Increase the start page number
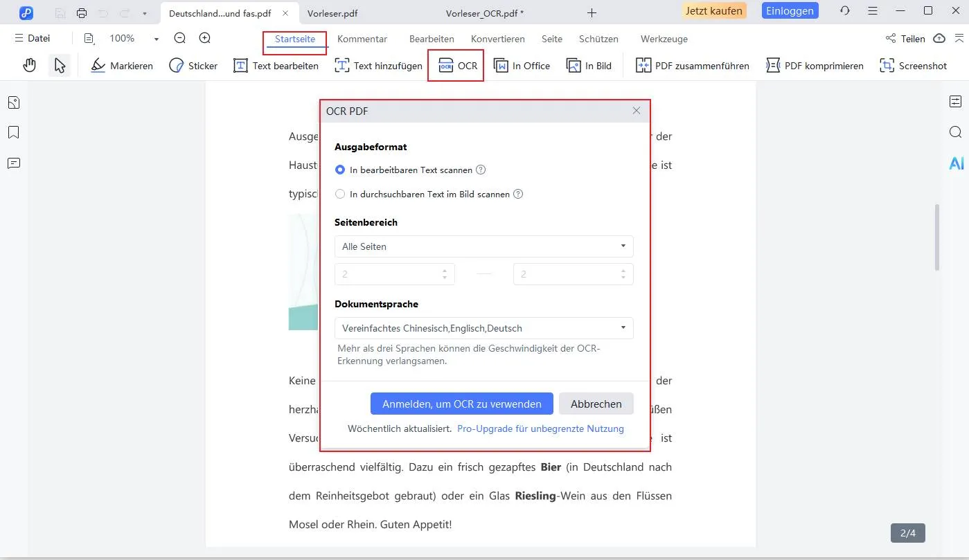The image size is (969, 560). pos(444,270)
